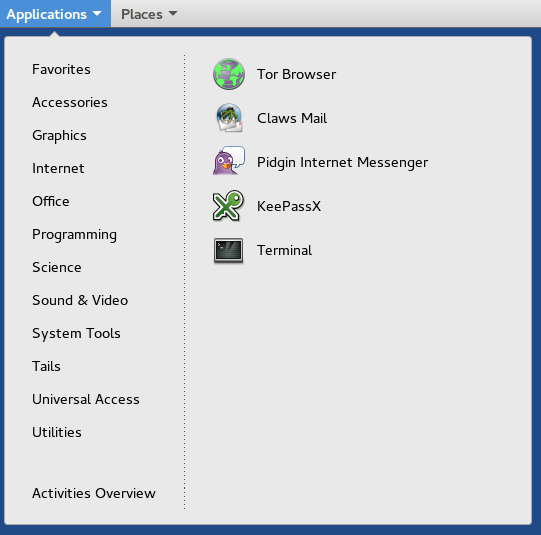Launch Tor Browser from its globe icon
541x535 pixels.
(x=229, y=74)
